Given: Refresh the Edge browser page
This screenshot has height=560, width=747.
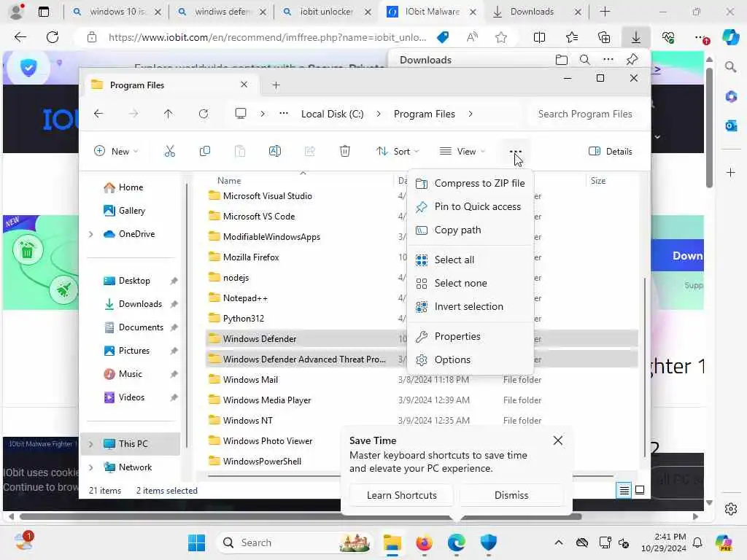Looking at the screenshot, I should (53, 37).
